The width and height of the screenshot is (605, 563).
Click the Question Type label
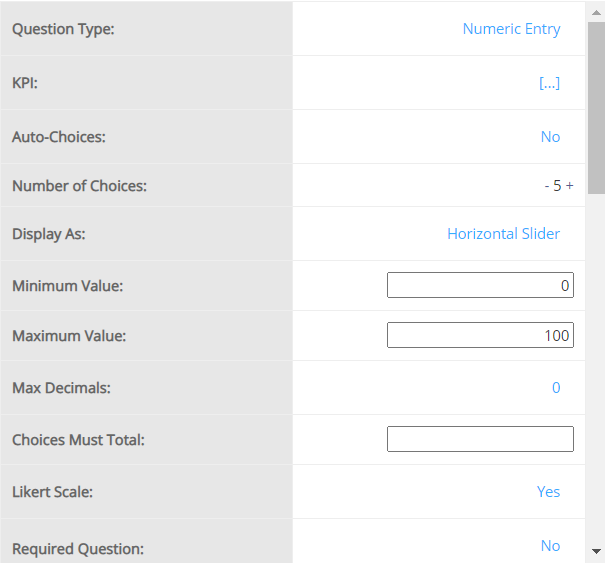coord(63,29)
